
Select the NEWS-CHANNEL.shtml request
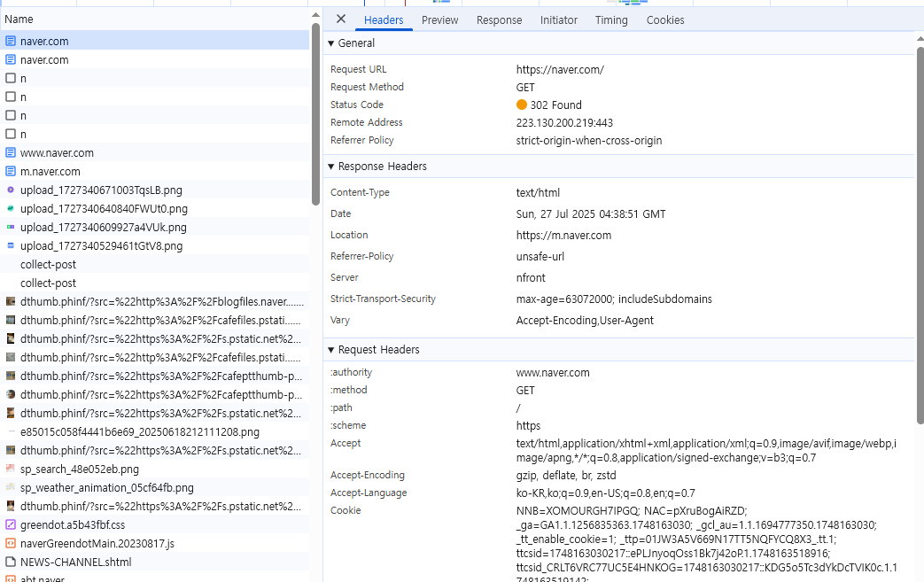coord(154,562)
